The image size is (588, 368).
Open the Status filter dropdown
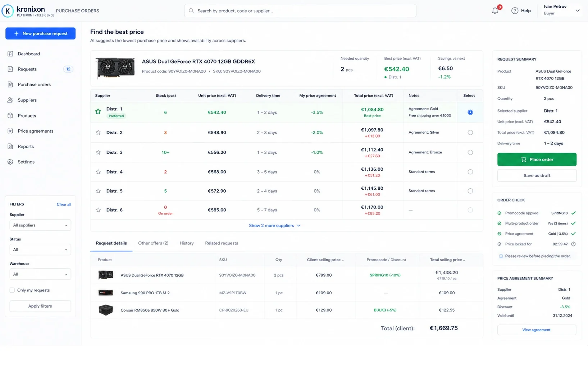pyautogui.click(x=40, y=250)
